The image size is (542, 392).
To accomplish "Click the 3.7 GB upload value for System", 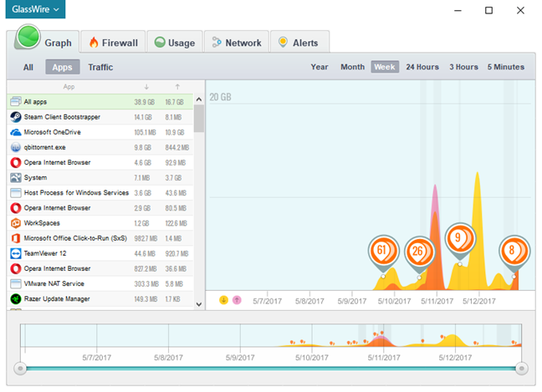I will click(173, 178).
